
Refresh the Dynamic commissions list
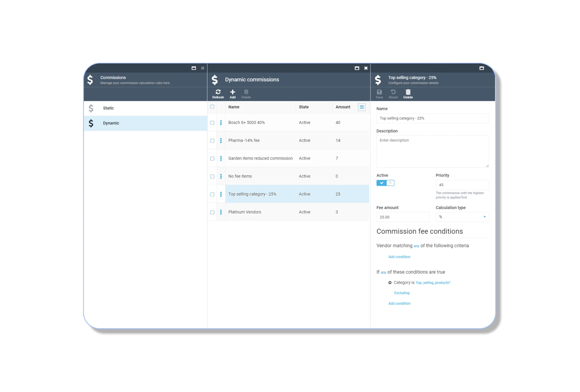click(218, 94)
